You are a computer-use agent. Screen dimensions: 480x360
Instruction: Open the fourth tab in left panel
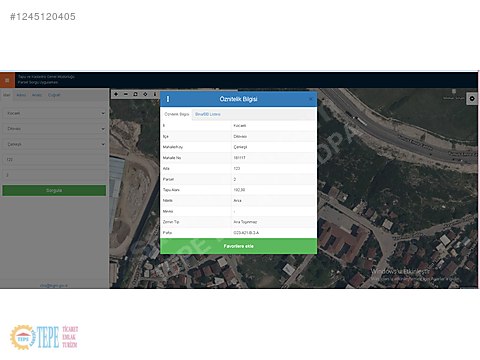tap(54, 95)
